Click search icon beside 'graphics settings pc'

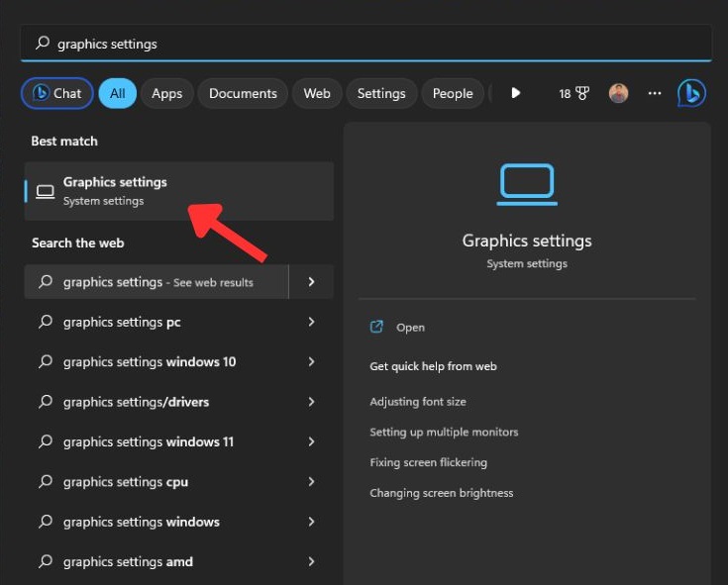click(x=46, y=321)
